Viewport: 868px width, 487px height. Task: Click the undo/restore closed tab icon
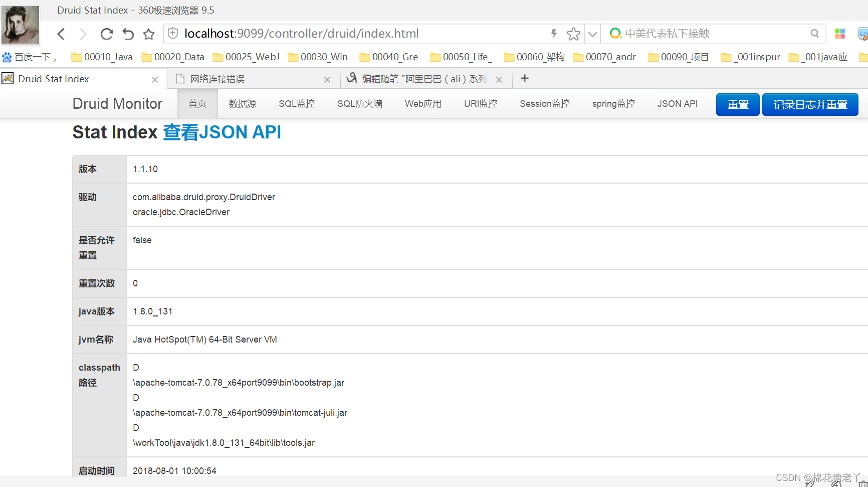[128, 34]
